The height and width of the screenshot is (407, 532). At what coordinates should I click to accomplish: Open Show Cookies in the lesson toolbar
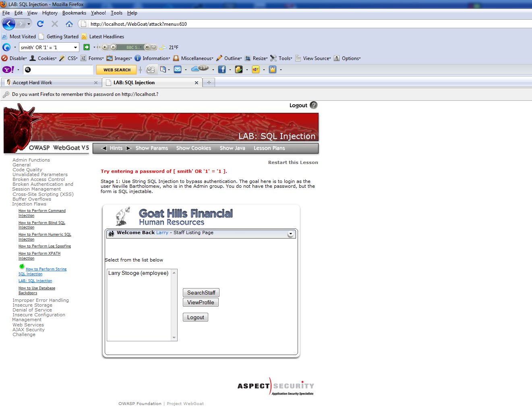(x=194, y=148)
